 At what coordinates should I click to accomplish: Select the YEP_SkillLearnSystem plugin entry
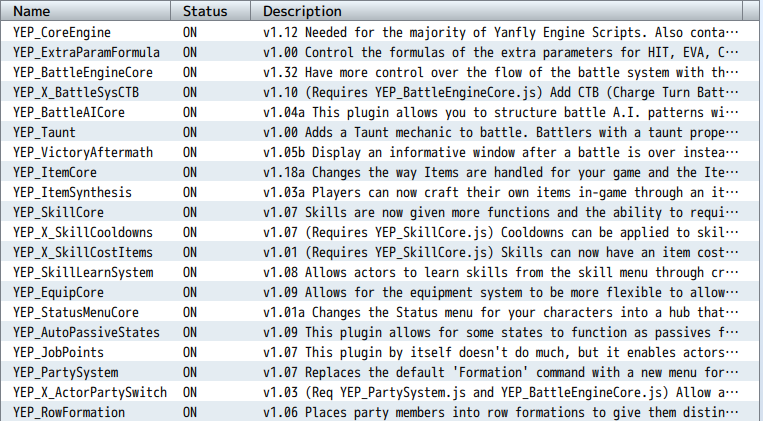click(382, 272)
